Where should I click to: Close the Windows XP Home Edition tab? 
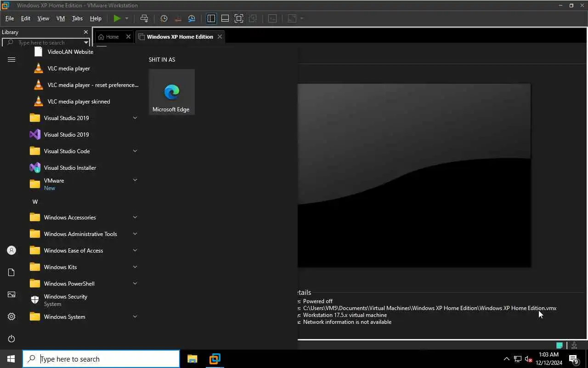pos(220,37)
